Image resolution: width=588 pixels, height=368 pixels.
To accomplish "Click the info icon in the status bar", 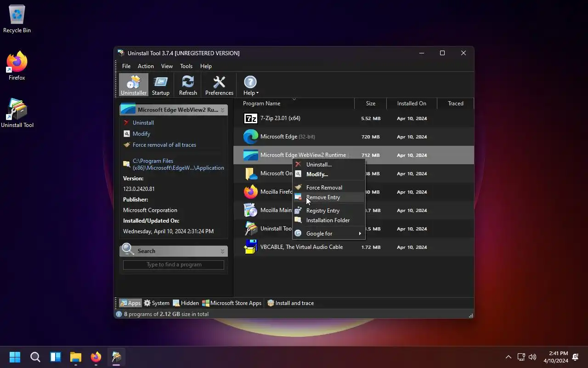I will pyautogui.click(x=119, y=314).
